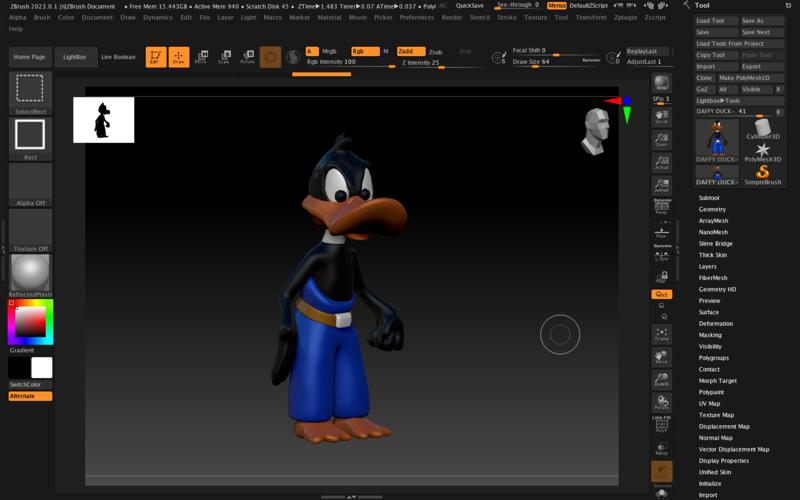
Task: Click the AAHalf icon
Action: (x=662, y=185)
